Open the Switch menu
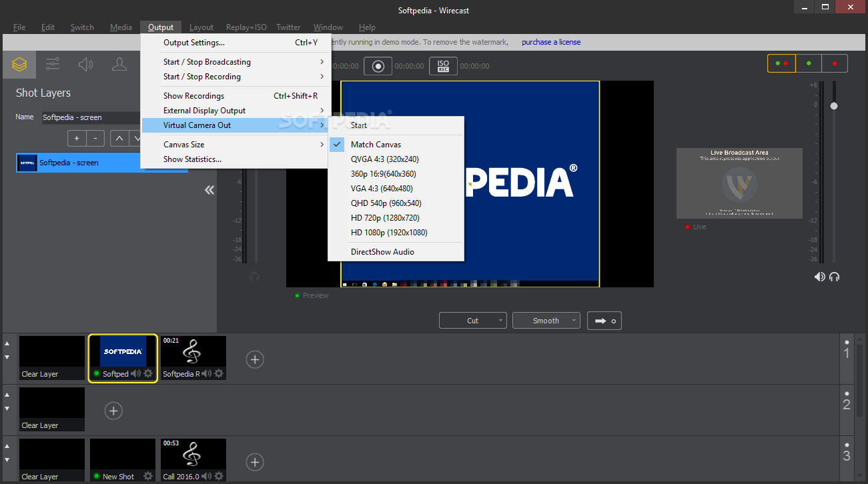This screenshot has height=484, width=868. tap(82, 27)
